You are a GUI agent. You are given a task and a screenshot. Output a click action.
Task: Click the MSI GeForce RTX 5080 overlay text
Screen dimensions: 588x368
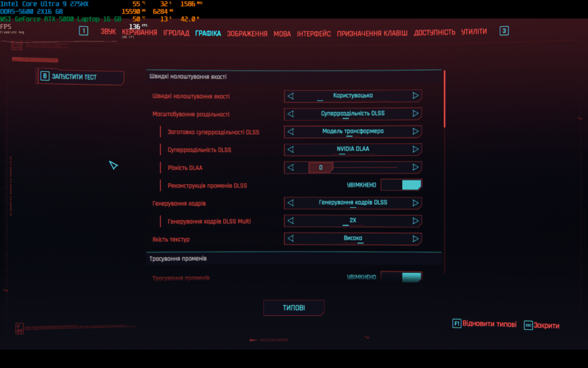61,19
